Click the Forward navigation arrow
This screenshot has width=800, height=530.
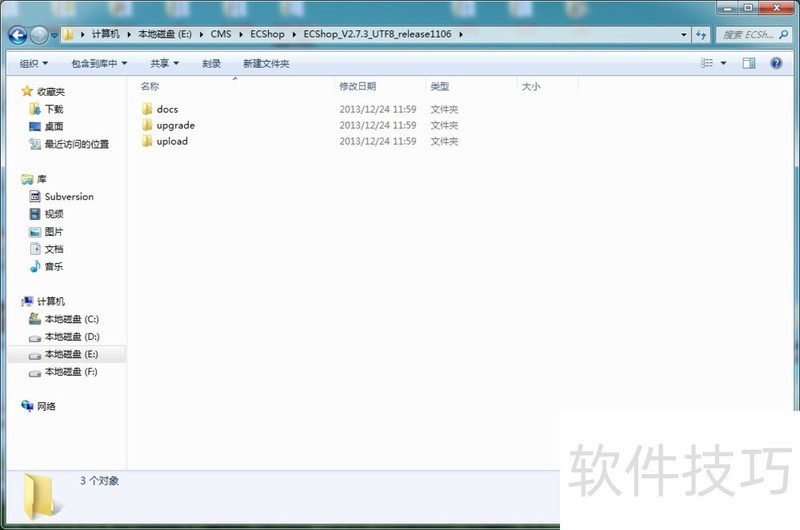click(x=39, y=35)
